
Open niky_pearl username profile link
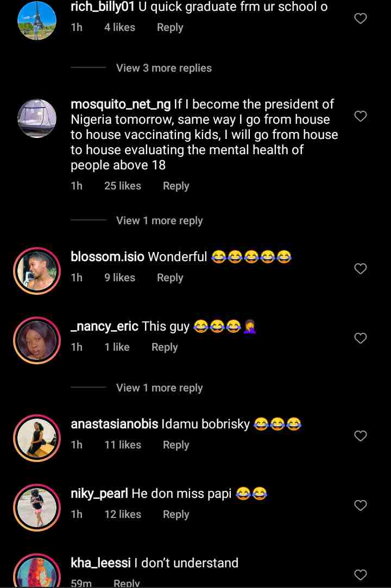tap(99, 494)
